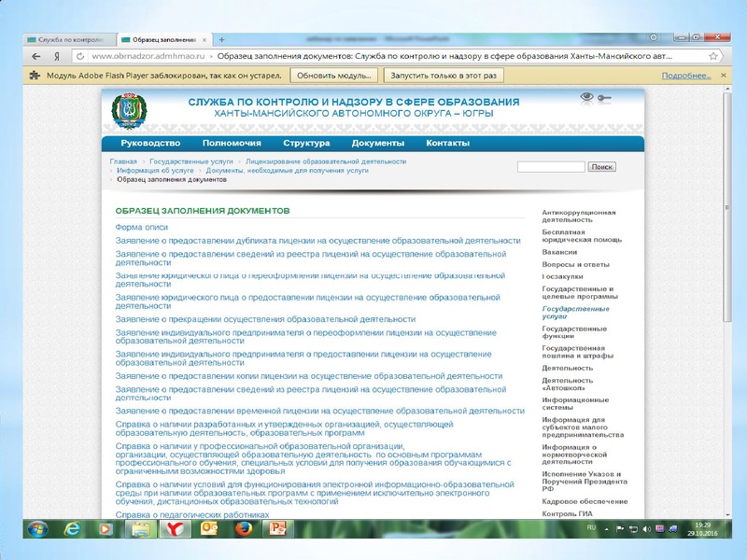Open the new tab plus button

tap(221, 40)
